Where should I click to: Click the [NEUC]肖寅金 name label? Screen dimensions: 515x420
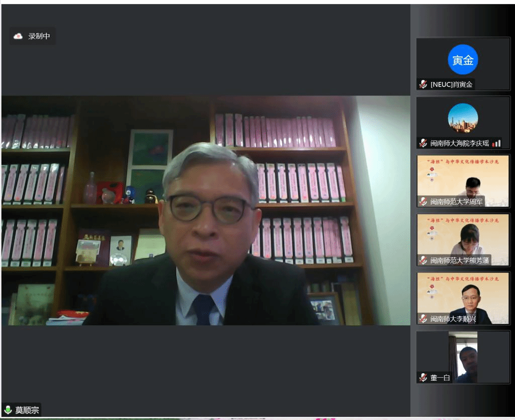pyautogui.click(x=451, y=85)
